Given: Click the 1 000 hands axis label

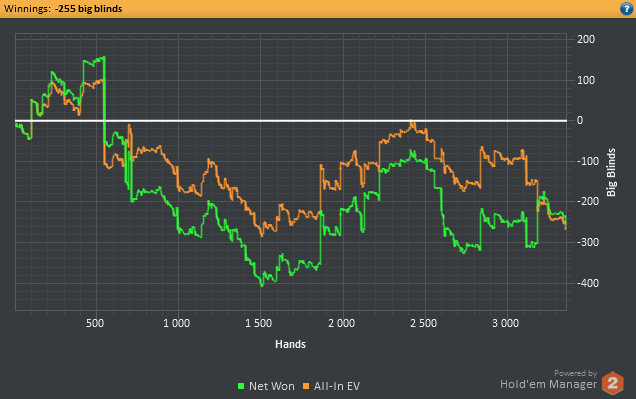Looking at the screenshot, I should [x=176, y=324].
